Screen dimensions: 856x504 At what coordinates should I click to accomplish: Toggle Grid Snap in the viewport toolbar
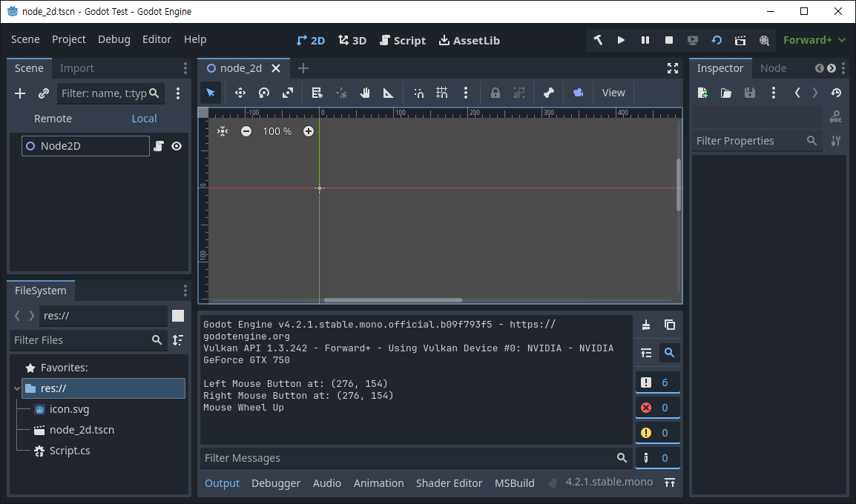pyautogui.click(x=441, y=93)
